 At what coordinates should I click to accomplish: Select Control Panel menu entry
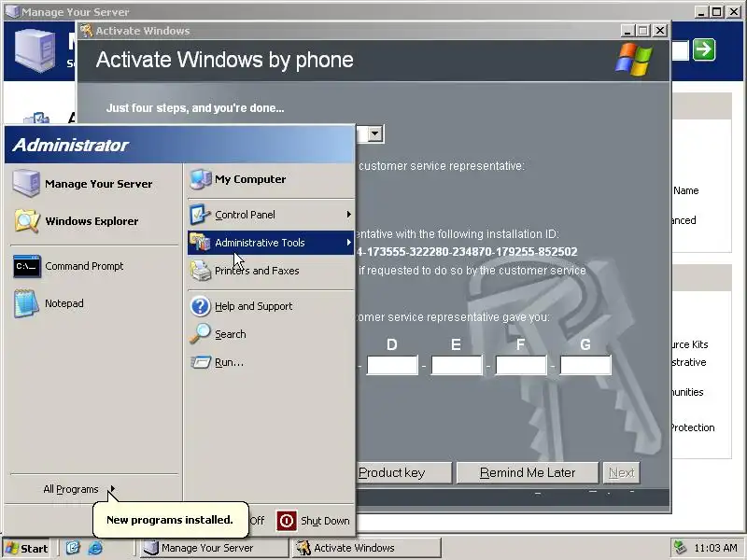point(271,215)
